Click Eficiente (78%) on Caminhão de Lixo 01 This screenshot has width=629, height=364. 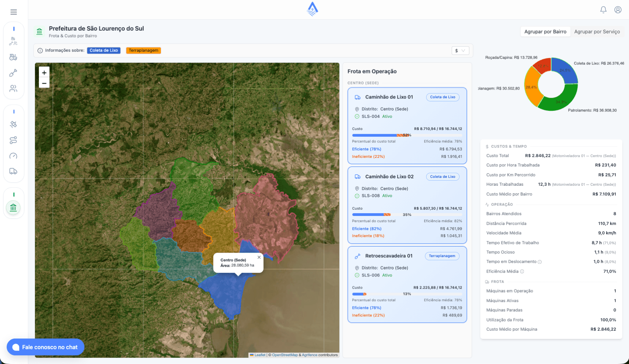[x=366, y=149]
